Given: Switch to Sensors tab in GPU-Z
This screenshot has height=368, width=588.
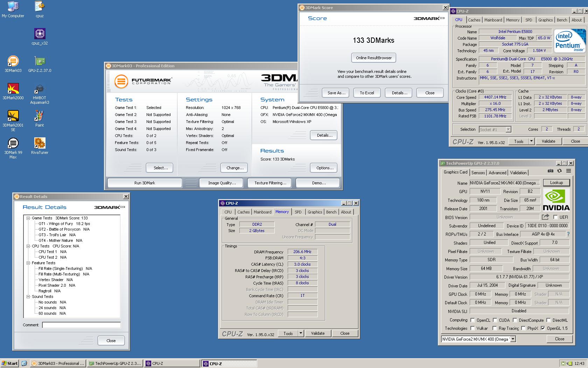Looking at the screenshot, I should 478,173.
